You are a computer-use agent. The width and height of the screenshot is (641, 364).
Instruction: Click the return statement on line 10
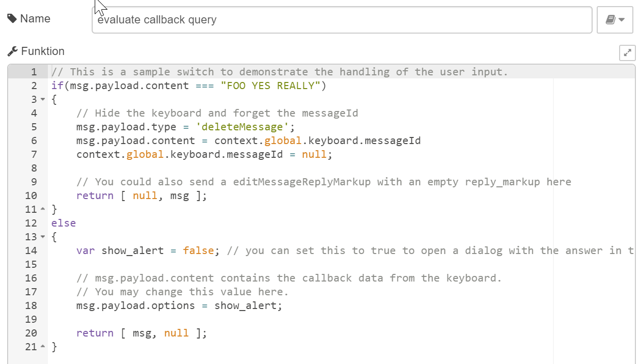[94, 195]
